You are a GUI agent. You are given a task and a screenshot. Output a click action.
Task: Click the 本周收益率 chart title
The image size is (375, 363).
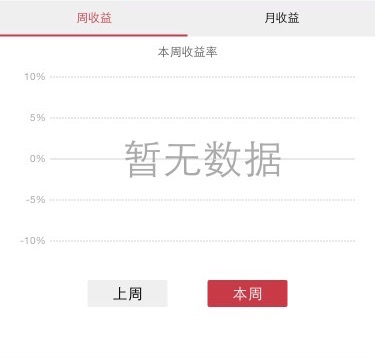tap(187, 52)
